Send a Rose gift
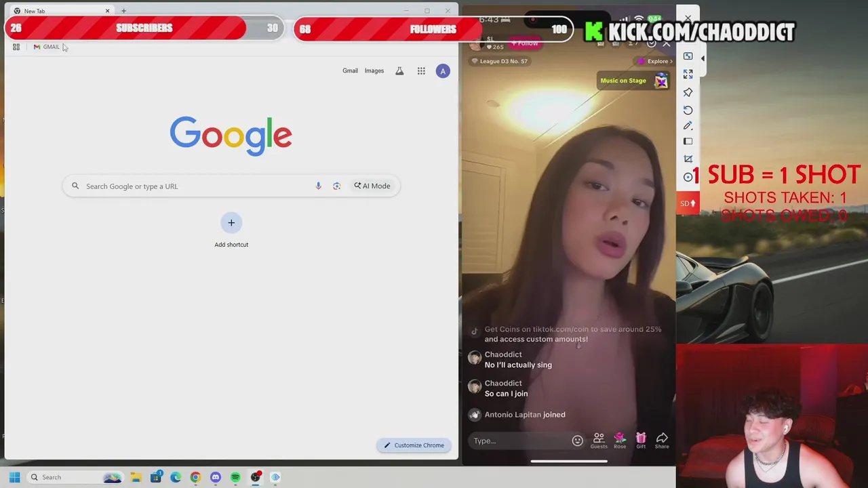 (620, 441)
